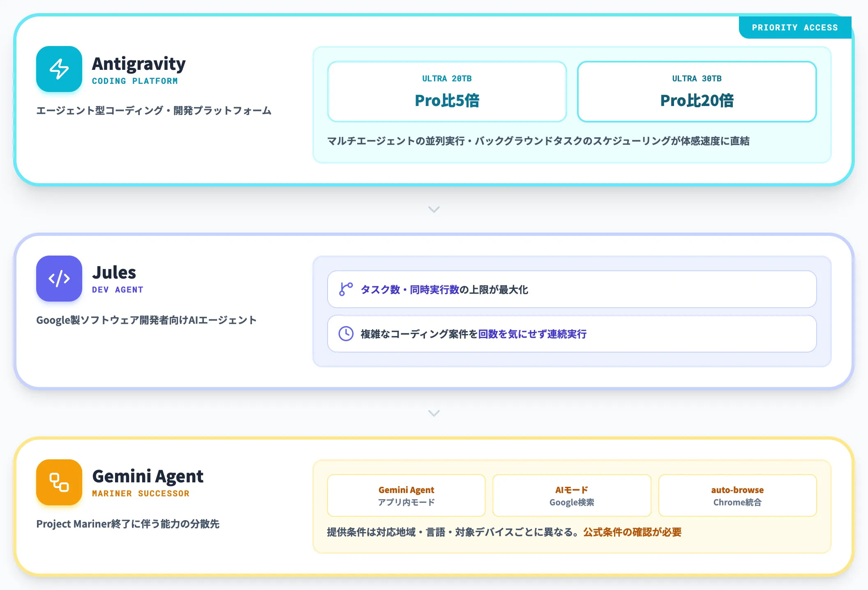Click the git branch icon in task limit row
This screenshot has width=868, height=590.
click(346, 289)
